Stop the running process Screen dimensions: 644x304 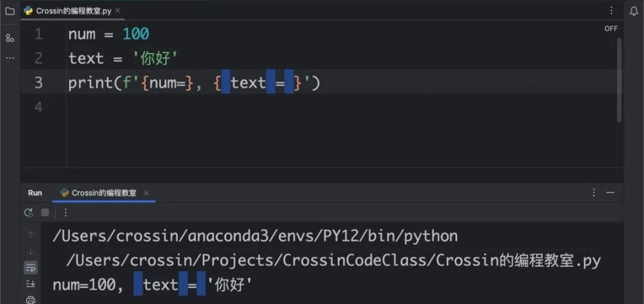pos(45,212)
